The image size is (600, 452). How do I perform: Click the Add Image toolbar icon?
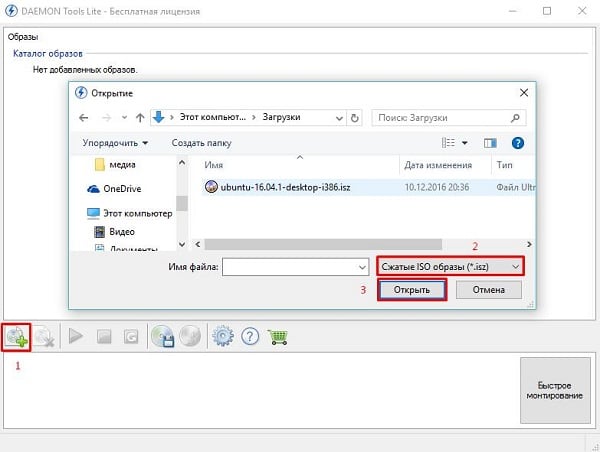18,337
